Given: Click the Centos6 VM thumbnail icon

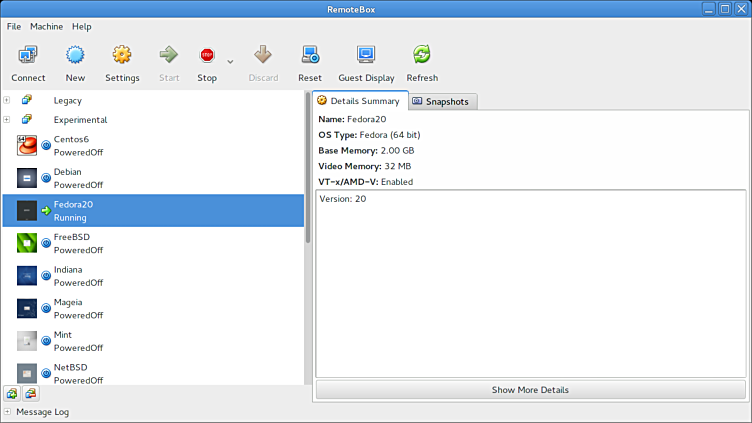Looking at the screenshot, I should pyautogui.click(x=27, y=145).
